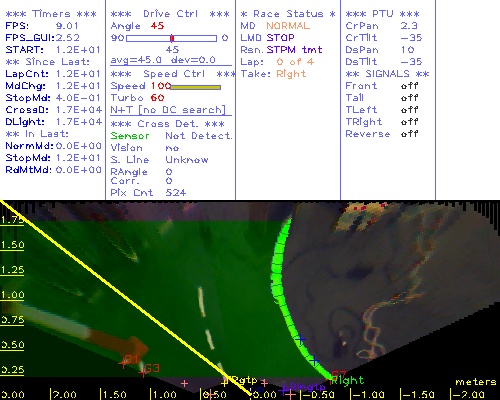Click the lower blue cross marker on curve
Image resolution: width=500 pixels, height=400 pixels.
(314, 360)
